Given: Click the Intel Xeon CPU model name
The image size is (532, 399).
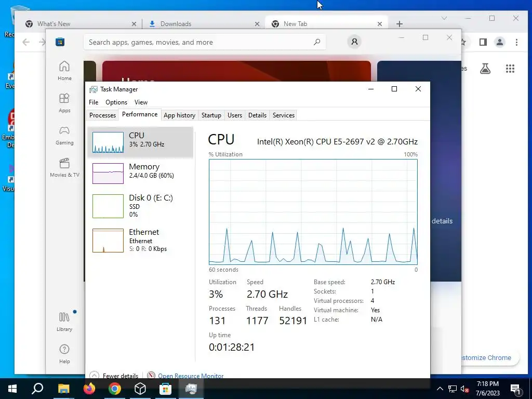Looking at the screenshot, I should pyautogui.click(x=337, y=141).
